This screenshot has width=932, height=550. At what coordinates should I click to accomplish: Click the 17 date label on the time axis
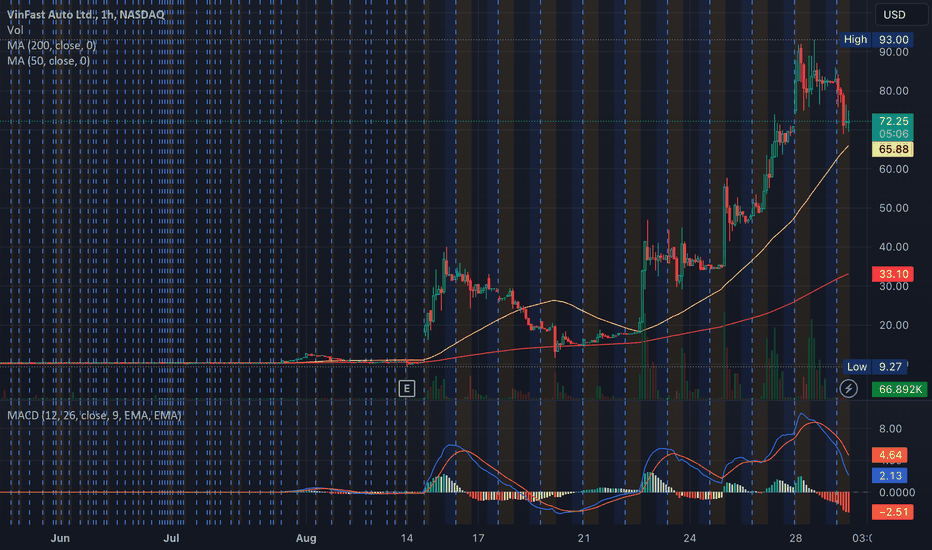(x=478, y=538)
